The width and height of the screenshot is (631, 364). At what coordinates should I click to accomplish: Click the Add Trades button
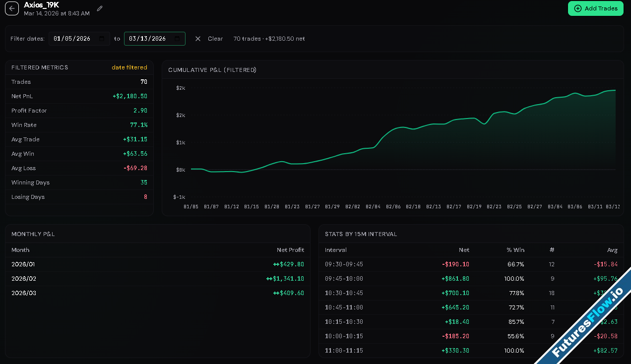[595, 8]
